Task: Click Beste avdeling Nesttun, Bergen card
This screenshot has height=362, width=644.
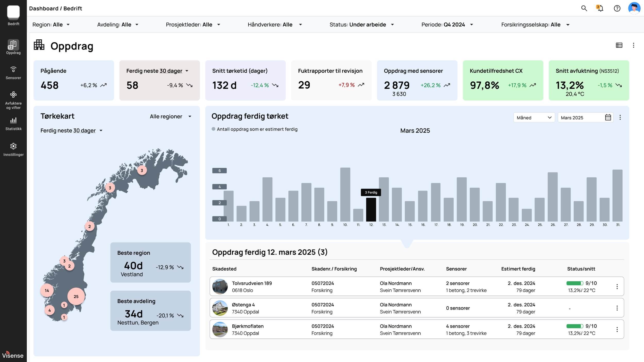Action: pyautogui.click(x=150, y=311)
